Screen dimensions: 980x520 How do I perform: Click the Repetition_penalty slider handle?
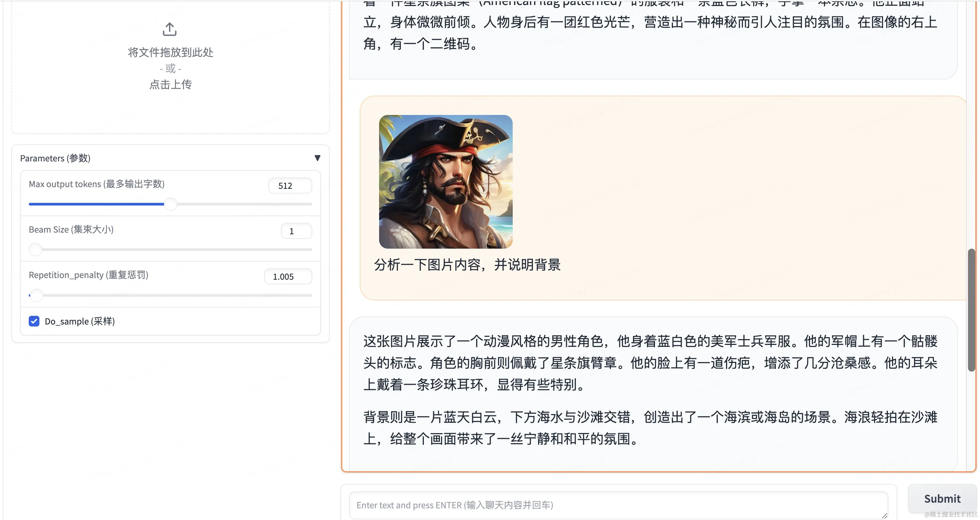(x=36, y=295)
